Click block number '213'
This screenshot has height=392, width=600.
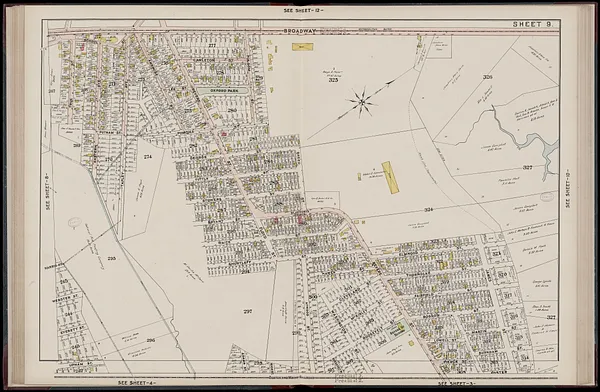click(112, 83)
